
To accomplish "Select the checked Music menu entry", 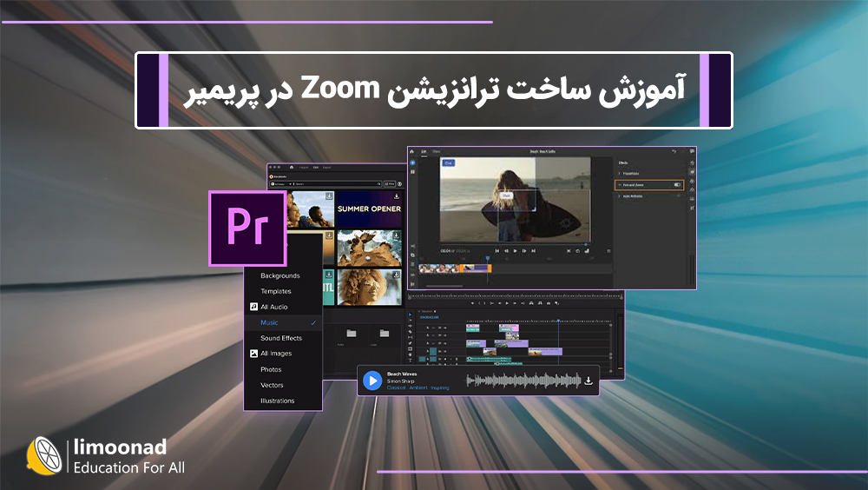I will (x=283, y=322).
